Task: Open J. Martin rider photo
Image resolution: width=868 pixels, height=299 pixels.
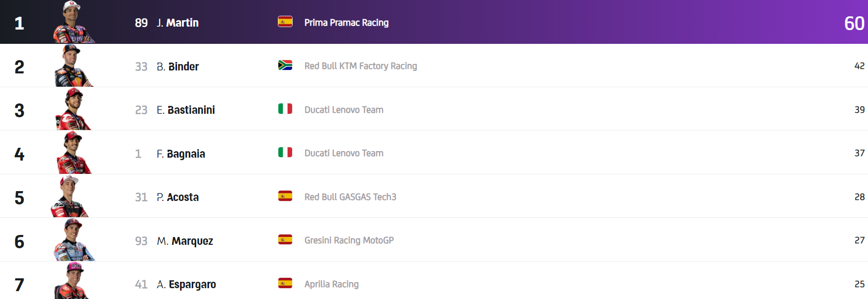Action: pos(73,23)
